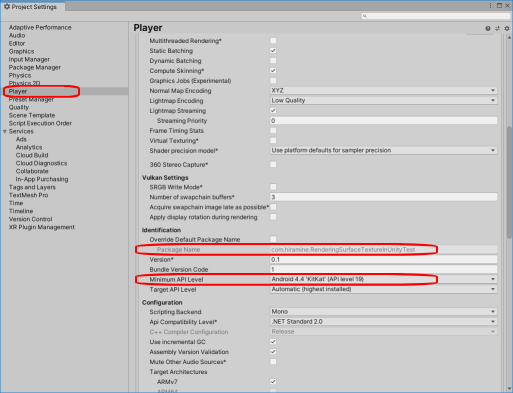Screen dimensions: 513x393
Task: Select TextMesh Pro settings
Action: click(29, 195)
